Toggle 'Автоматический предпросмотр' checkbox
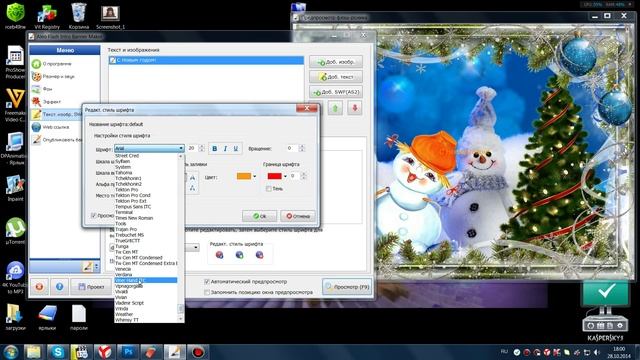 click(207, 282)
